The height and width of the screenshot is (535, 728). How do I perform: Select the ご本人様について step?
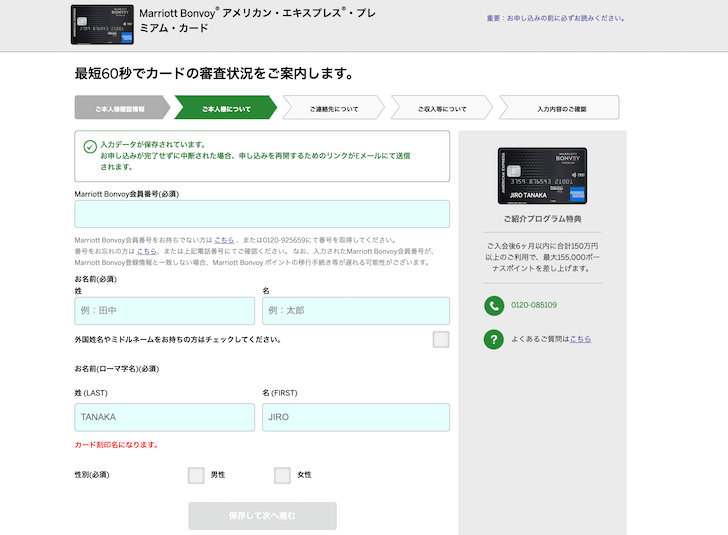pos(226,108)
